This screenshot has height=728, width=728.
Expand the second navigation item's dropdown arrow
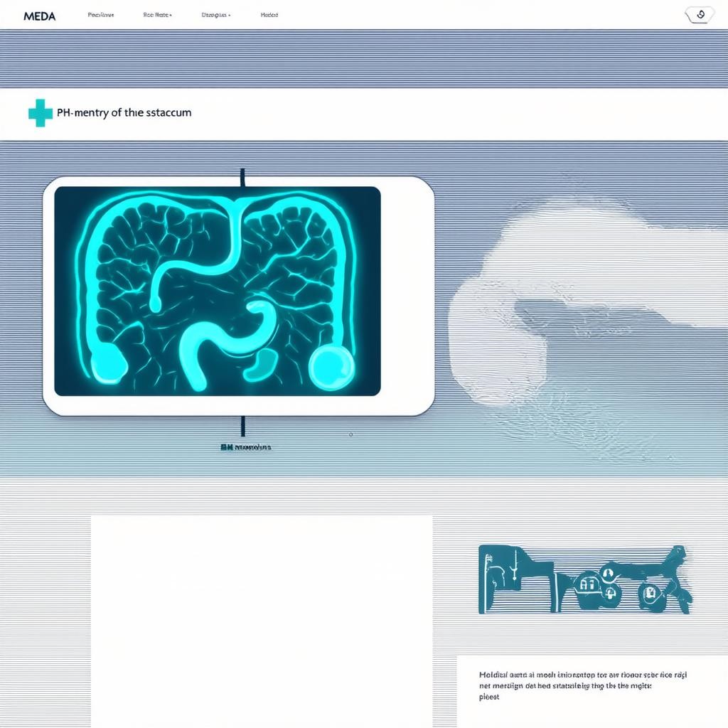click(x=171, y=15)
